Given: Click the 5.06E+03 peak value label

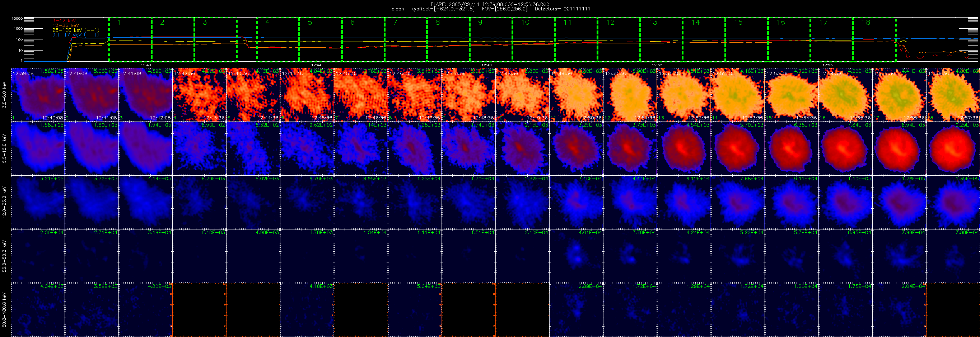Looking at the screenshot, I should 106,71.
